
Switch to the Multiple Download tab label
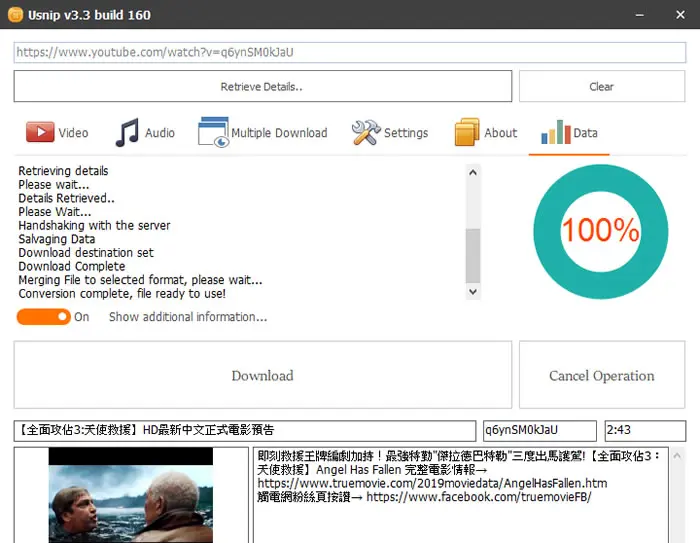279,133
